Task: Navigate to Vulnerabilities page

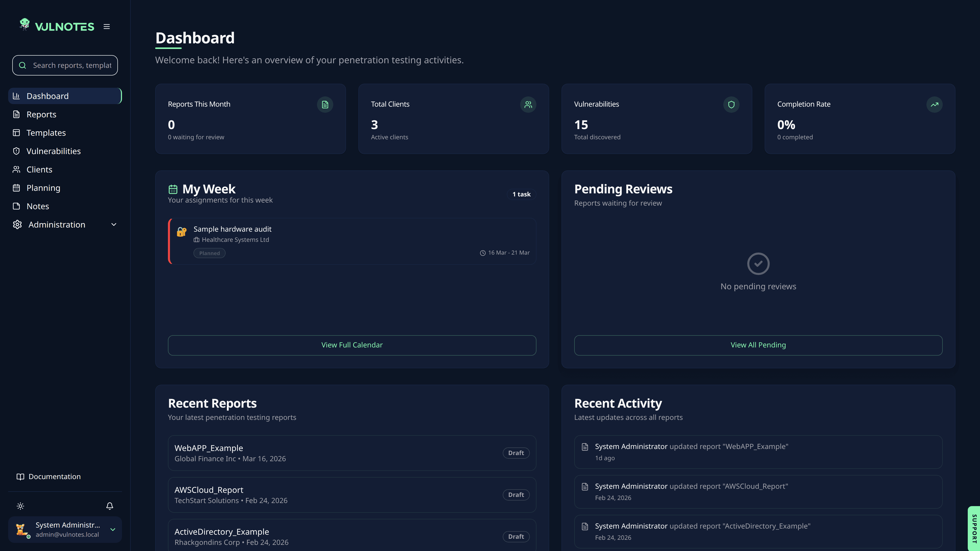Action: pyautogui.click(x=65, y=151)
